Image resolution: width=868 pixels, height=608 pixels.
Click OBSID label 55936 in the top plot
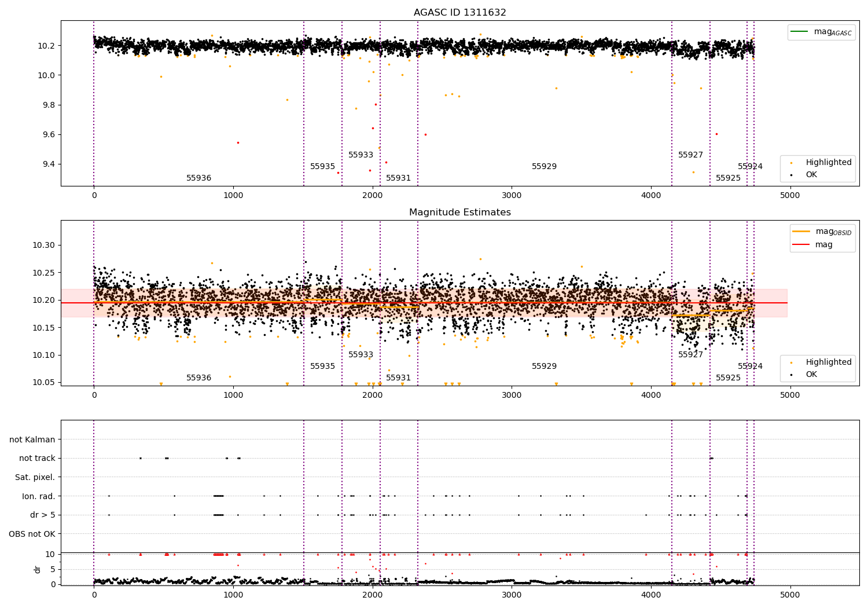tap(198, 178)
